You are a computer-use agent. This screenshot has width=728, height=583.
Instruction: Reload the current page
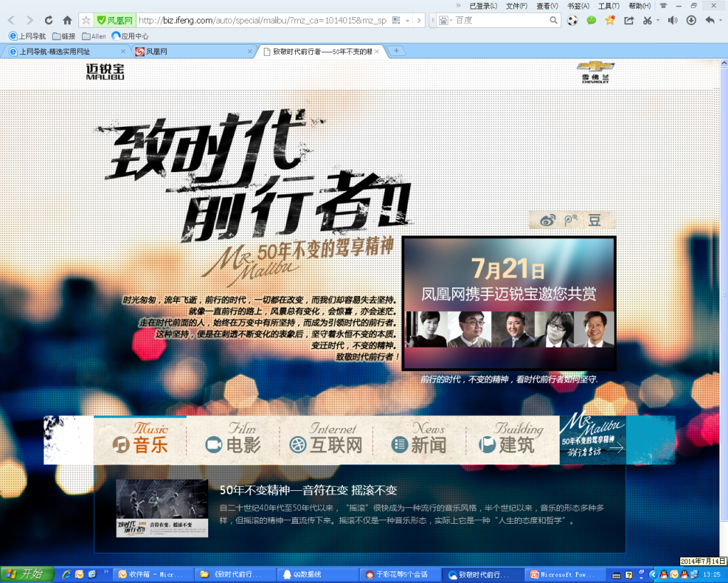pos(48,21)
